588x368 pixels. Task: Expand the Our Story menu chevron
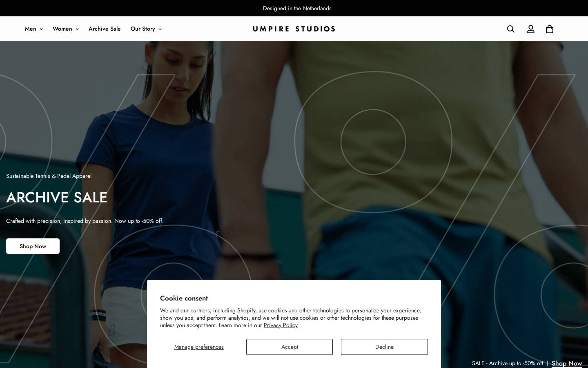(160, 29)
